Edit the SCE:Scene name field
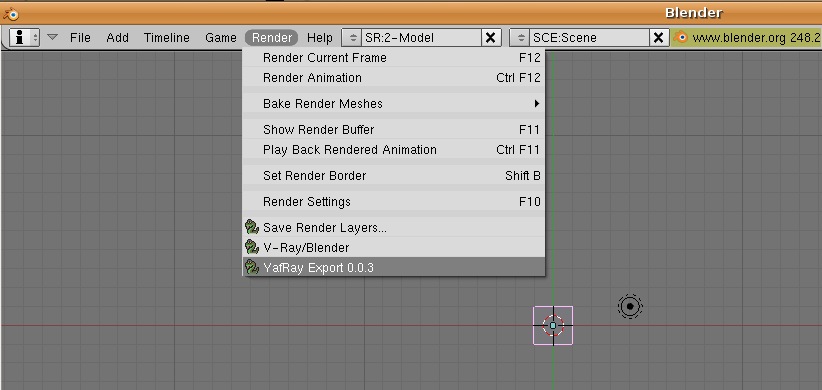The image size is (822, 390). pos(590,38)
